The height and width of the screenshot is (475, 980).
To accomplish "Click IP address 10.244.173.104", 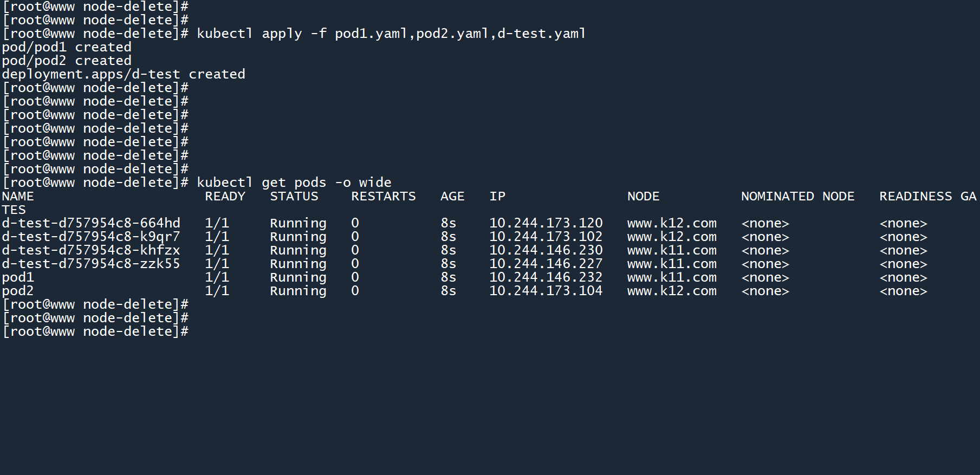I will coord(546,291).
